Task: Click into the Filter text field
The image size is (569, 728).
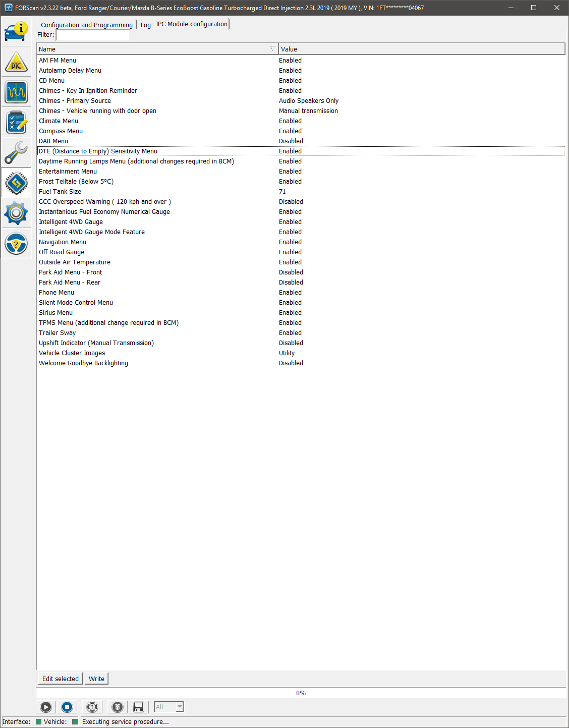Action: pos(93,35)
